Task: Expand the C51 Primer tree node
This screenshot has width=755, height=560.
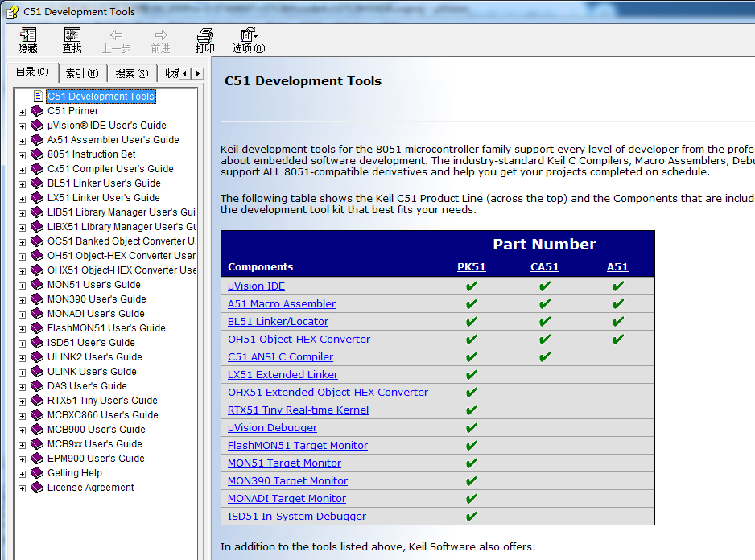Action: click(x=23, y=112)
